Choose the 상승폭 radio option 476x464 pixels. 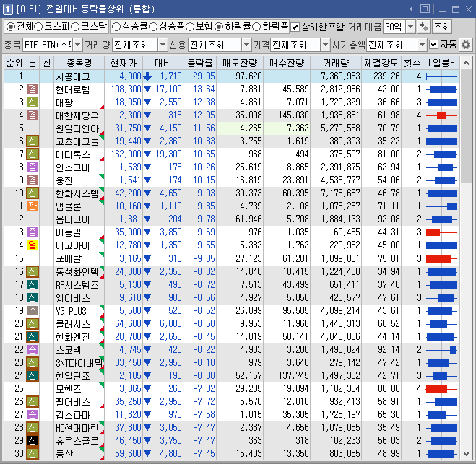(152, 27)
